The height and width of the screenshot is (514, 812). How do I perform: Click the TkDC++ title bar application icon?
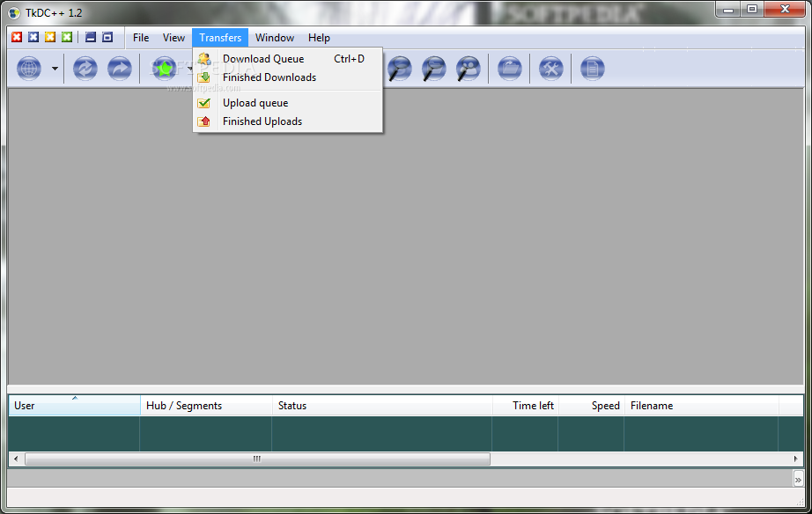14,12
